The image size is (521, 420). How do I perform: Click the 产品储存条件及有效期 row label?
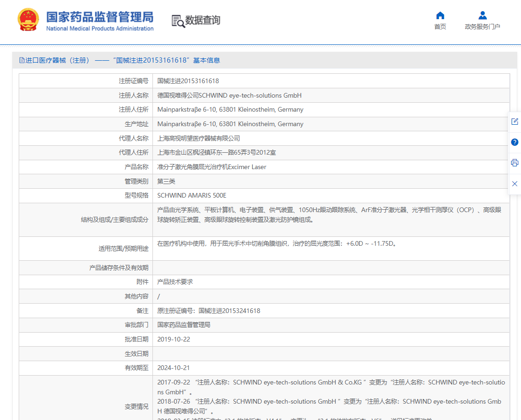[119, 268]
